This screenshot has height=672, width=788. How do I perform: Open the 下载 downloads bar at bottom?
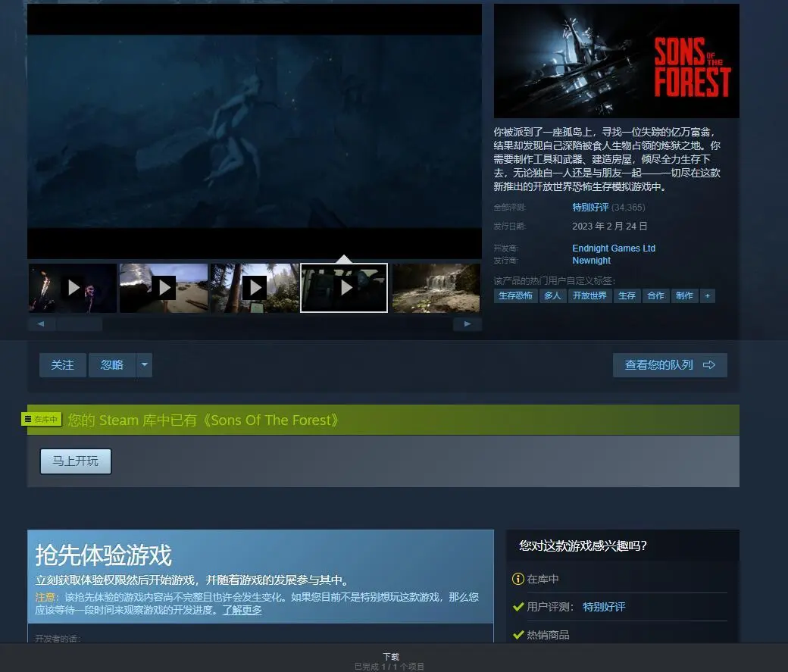(x=390, y=656)
